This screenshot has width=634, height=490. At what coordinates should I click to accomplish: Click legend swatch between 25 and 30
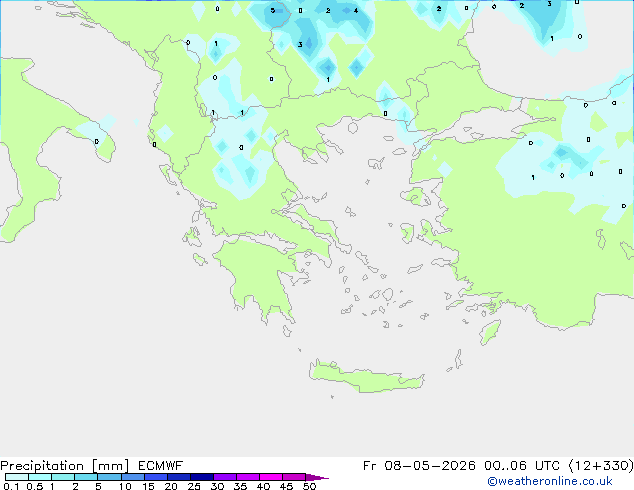[202, 477]
